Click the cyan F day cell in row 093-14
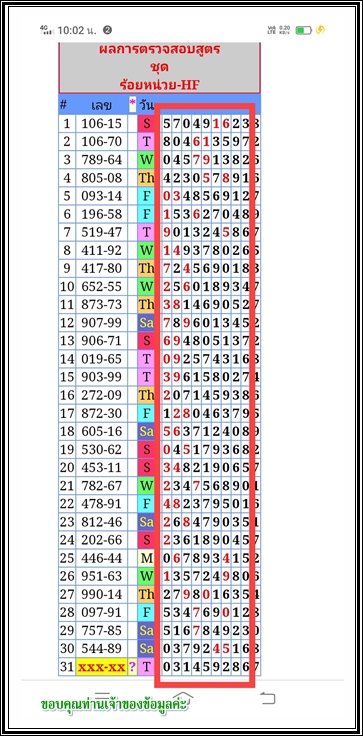Screen dimensions: 363x736 (147, 196)
